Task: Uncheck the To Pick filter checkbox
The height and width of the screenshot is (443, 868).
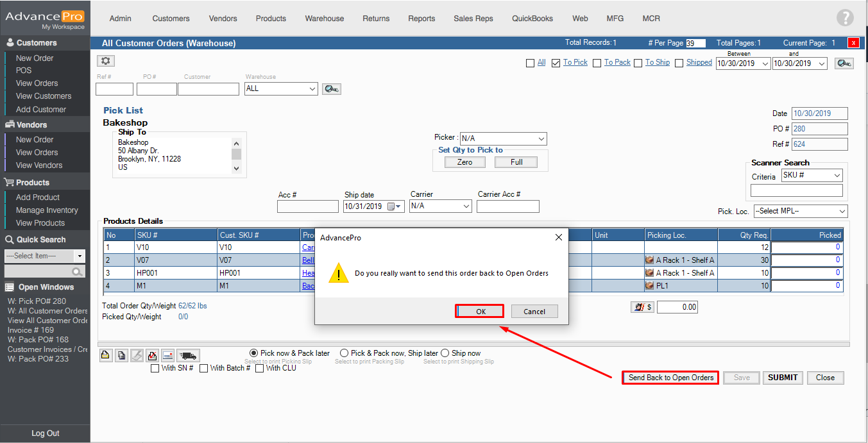Action: click(x=556, y=63)
